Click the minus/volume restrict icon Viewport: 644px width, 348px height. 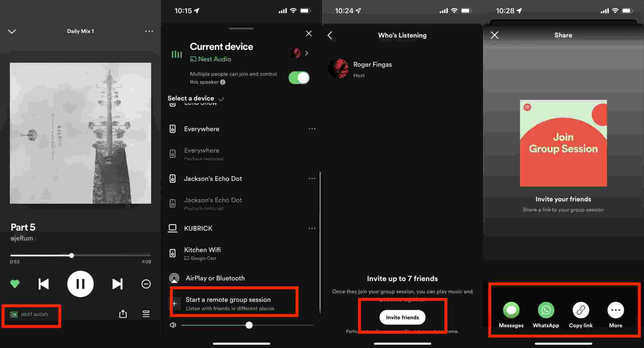(146, 283)
